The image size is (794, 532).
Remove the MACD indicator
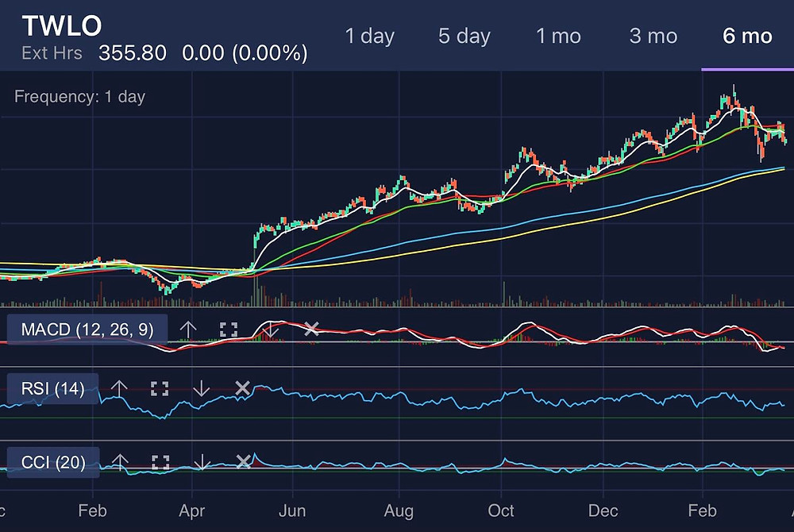[x=311, y=330]
